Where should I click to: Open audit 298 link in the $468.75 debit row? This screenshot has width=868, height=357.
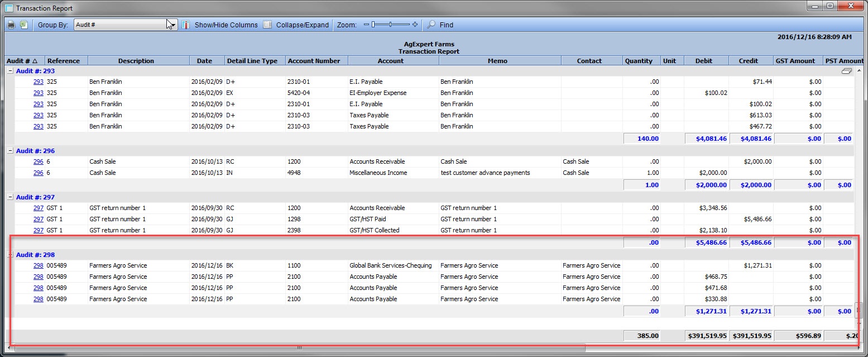click(x=38, y=277)
